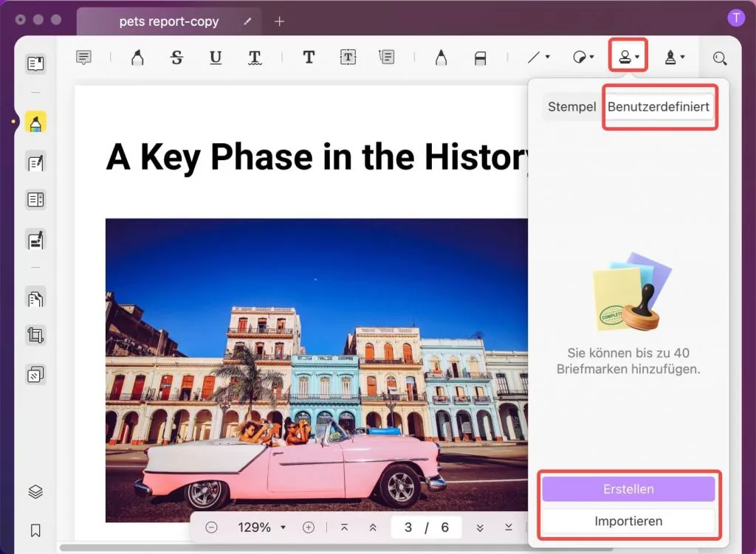The image size is (756, 554).
Task: Select the Underline tool
Action: coord(216,58)
